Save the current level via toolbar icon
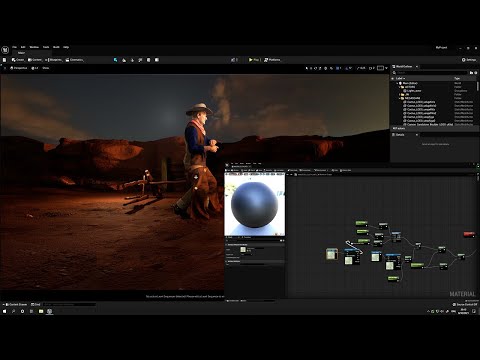This screenshot has height=360, width=480. click(4, 60)
